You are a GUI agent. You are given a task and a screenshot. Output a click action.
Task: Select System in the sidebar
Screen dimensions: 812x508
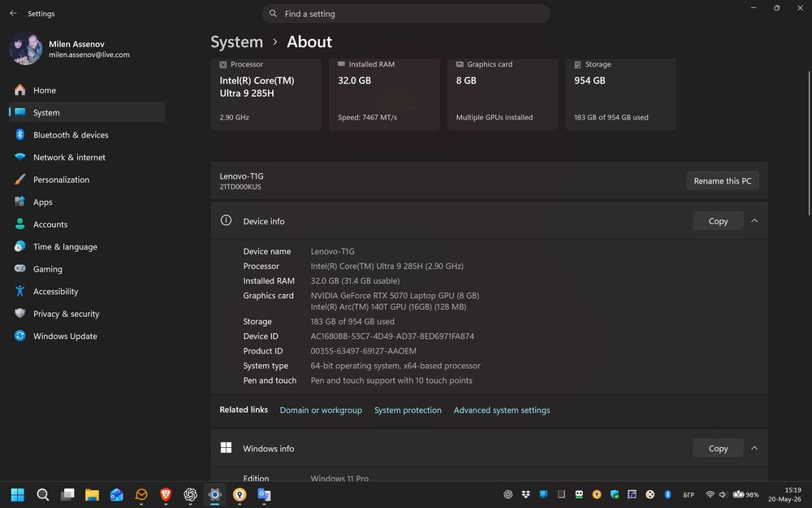tap(87, 112)
